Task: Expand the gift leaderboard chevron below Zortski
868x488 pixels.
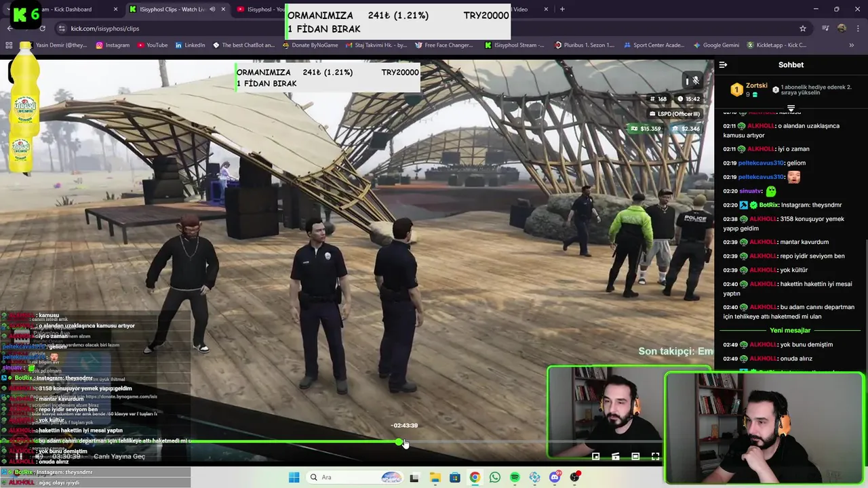Action: 791,108
